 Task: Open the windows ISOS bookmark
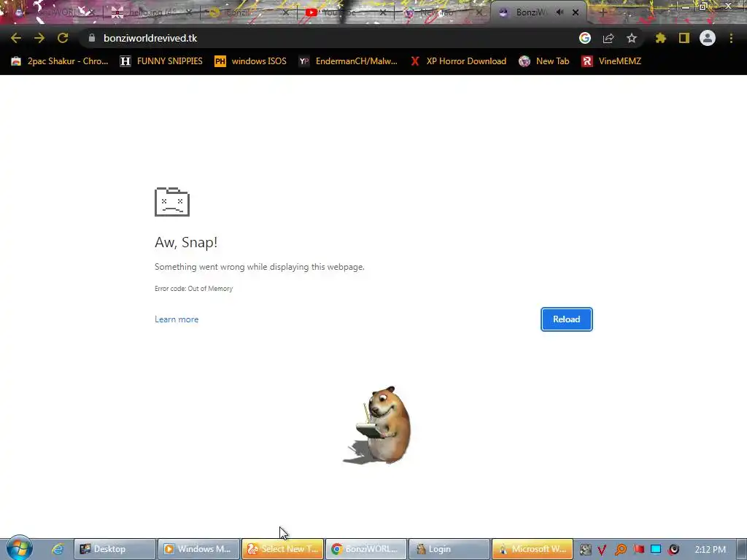251,61
